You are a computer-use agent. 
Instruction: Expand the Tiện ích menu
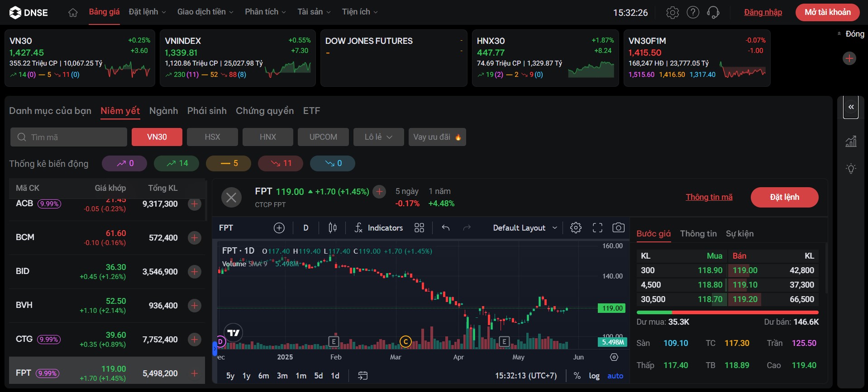(x=360, y=12)
